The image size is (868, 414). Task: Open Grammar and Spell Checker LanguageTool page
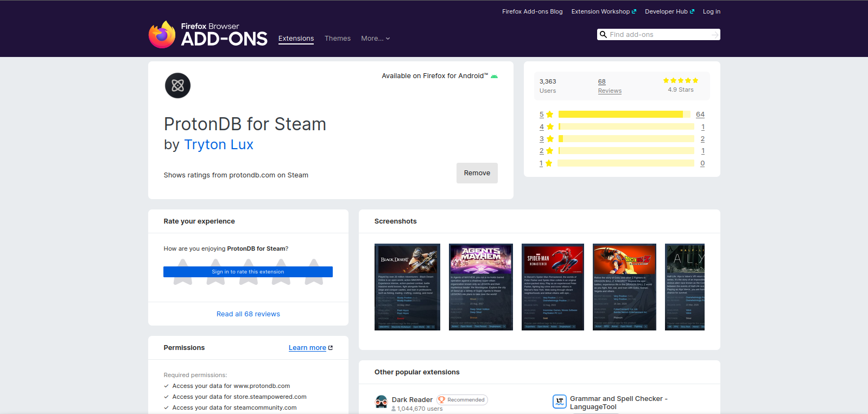click(619, 403)
